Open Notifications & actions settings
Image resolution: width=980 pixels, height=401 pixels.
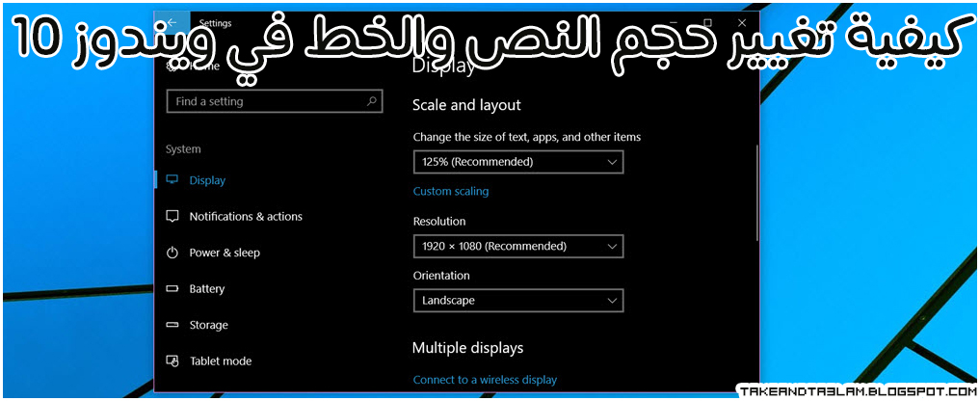[x=246, y=217]
